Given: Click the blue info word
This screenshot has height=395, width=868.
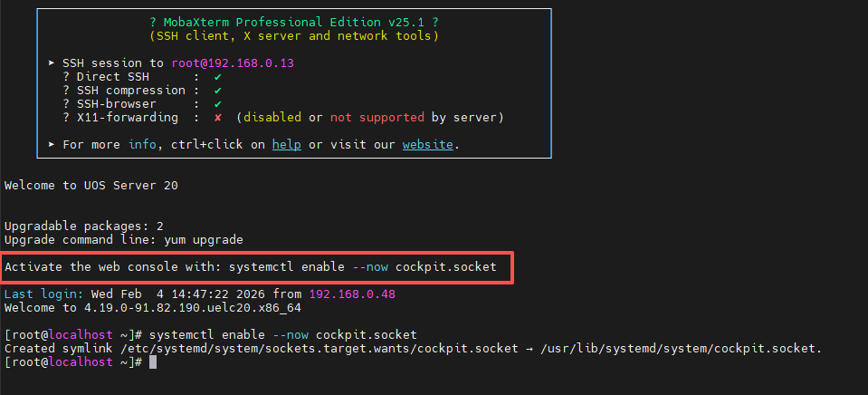Looking at the screenshot, I should [142, 145].
